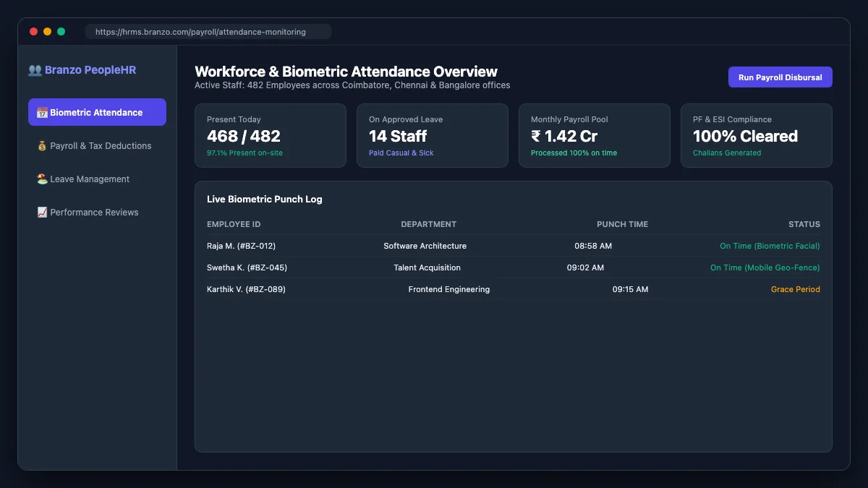
Task: Open the On Approved Leave card
Action: [x=433, y=135]
